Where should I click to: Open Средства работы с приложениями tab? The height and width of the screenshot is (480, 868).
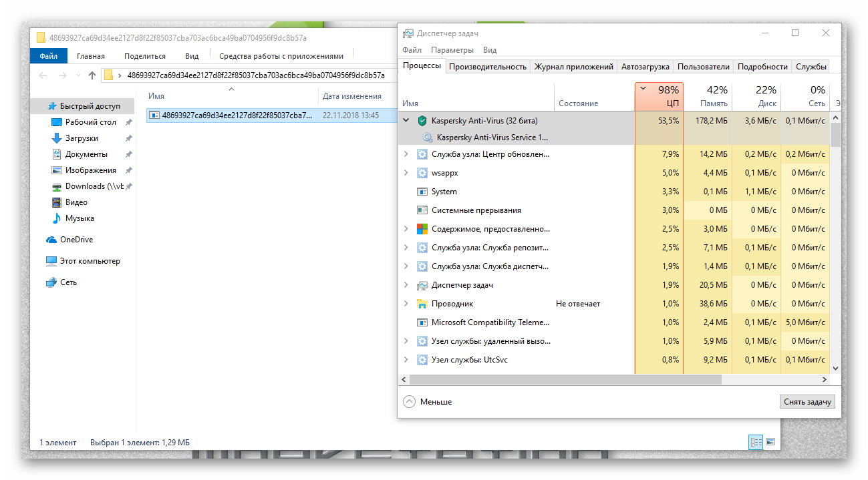tap(281, 56)
